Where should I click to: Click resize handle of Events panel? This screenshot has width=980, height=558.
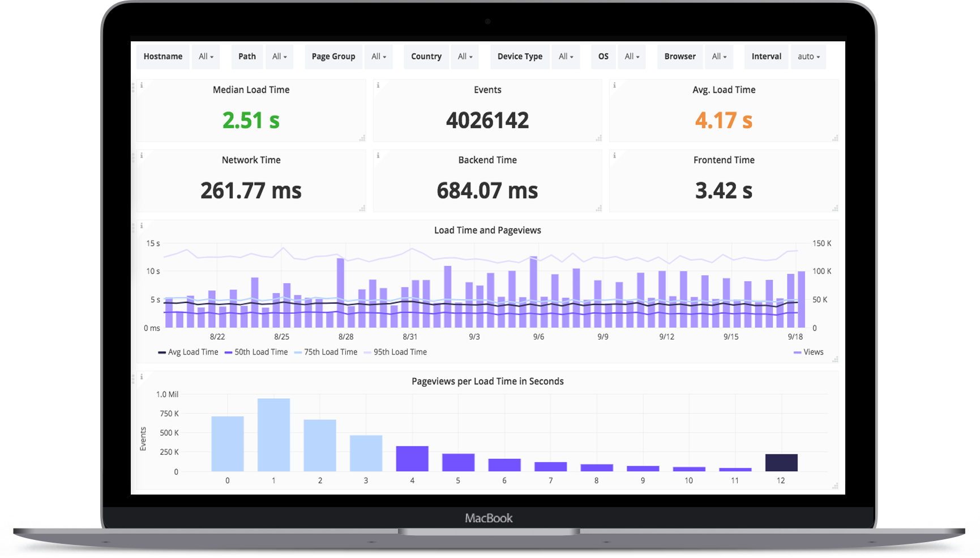pos(598,138)
